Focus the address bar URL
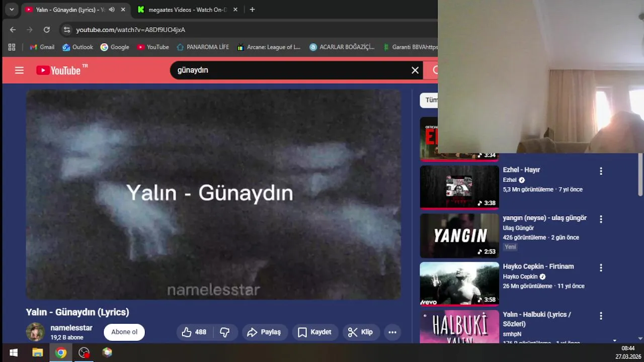 tap(130, 30)
